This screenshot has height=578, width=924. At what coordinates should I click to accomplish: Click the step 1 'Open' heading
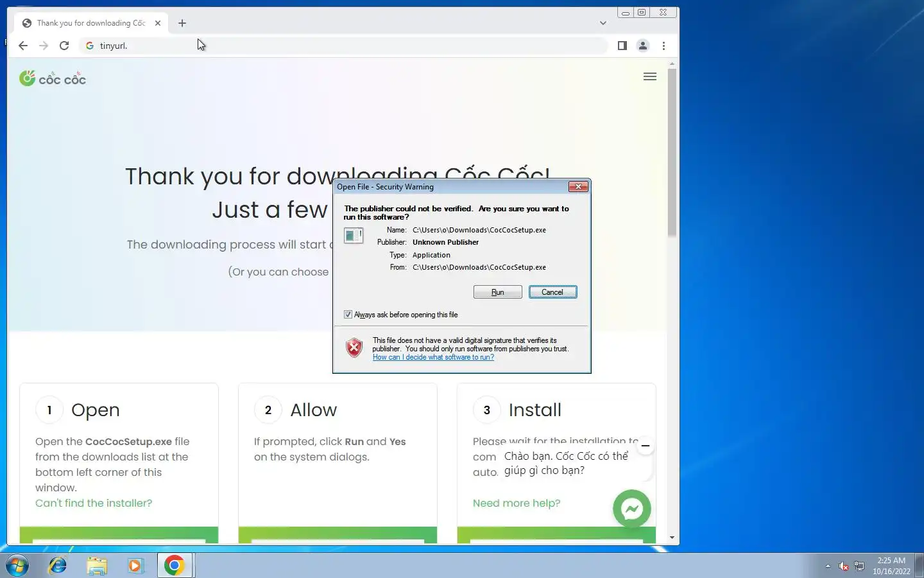[96, 410]
